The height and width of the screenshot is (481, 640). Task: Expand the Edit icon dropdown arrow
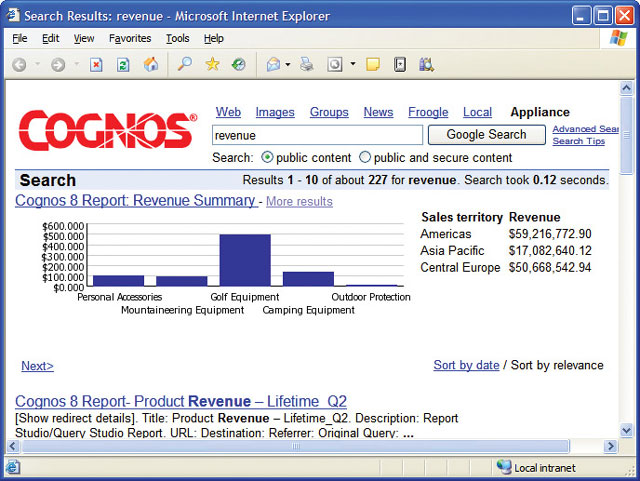pyautogui.click(x=353, y=64)
